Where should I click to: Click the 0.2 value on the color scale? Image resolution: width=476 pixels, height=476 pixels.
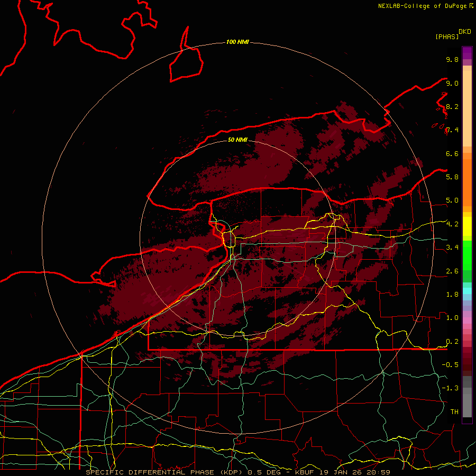(x=452, y=342)
